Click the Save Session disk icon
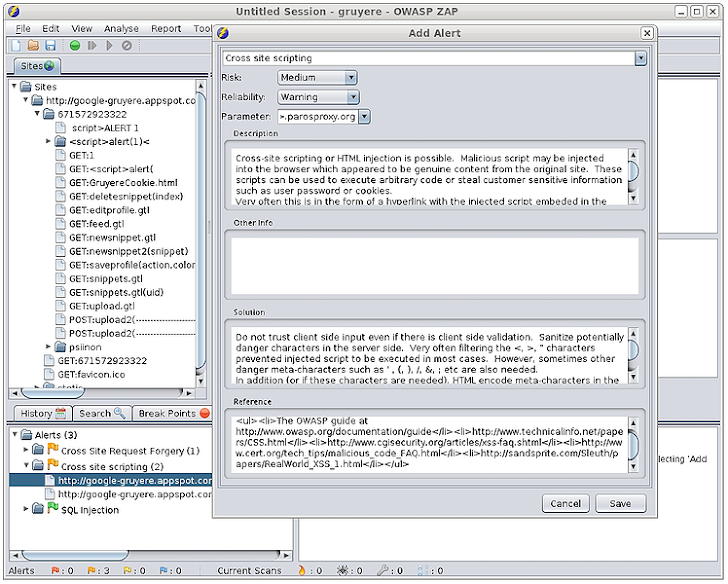The image size is (728, 584). 50,45
